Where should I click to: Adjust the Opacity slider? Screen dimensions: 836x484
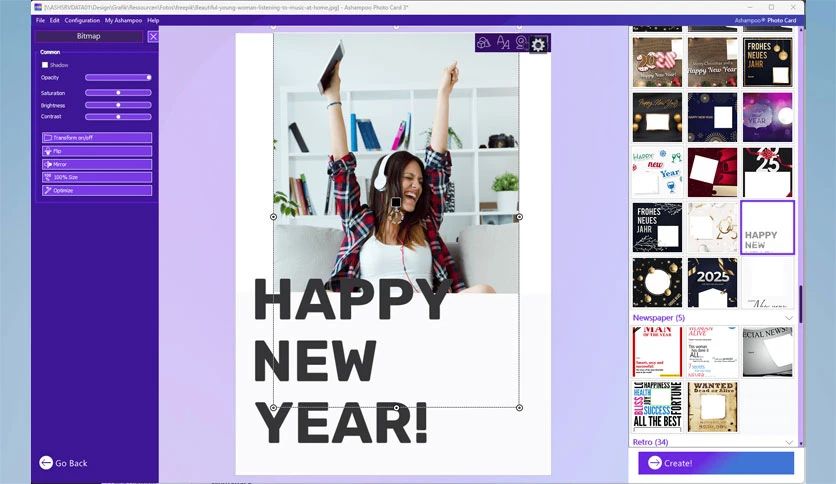pyautogui.click(x=118, y=78)
